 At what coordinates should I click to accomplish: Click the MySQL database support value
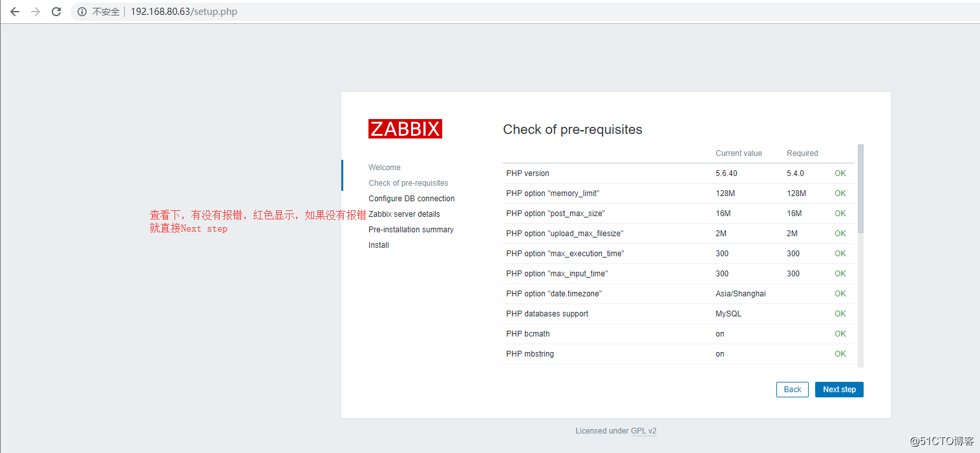coord(729,314)
